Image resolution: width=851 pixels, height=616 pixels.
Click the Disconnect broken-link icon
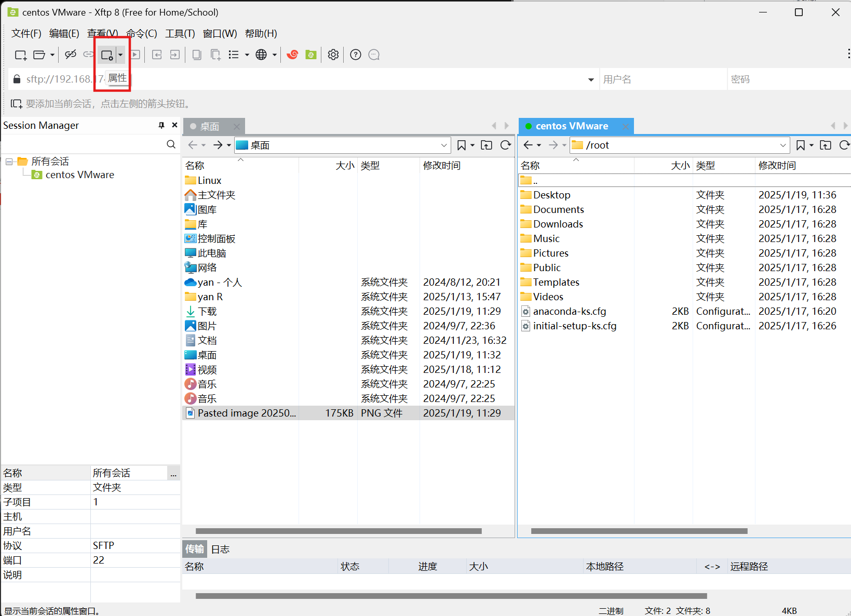[x=71, y=55]
